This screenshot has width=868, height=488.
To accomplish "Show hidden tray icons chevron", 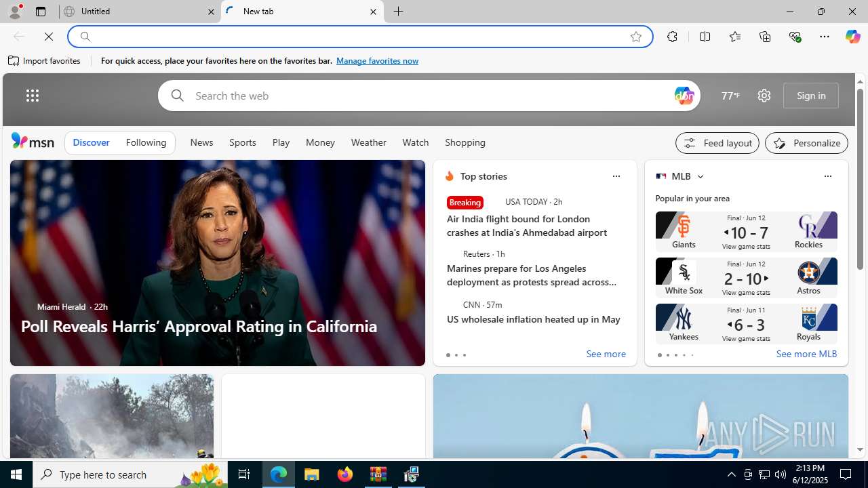I will (x=731, y=474).
